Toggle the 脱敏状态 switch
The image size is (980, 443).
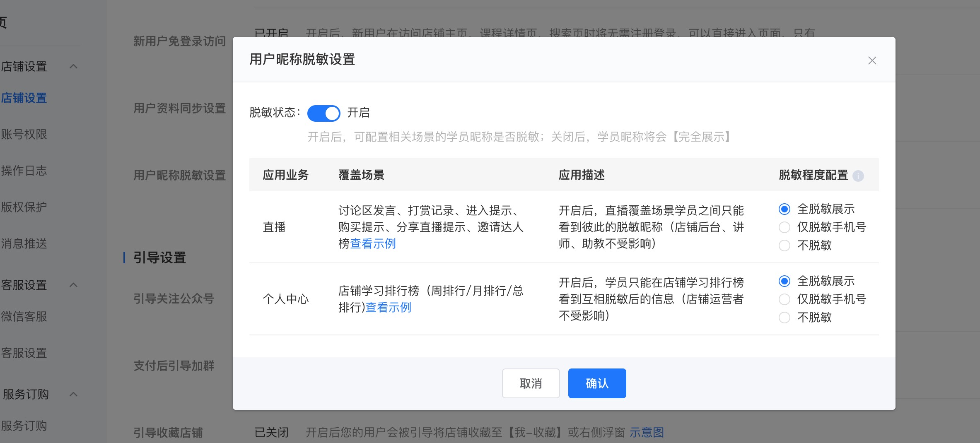(x=323, y=113)
